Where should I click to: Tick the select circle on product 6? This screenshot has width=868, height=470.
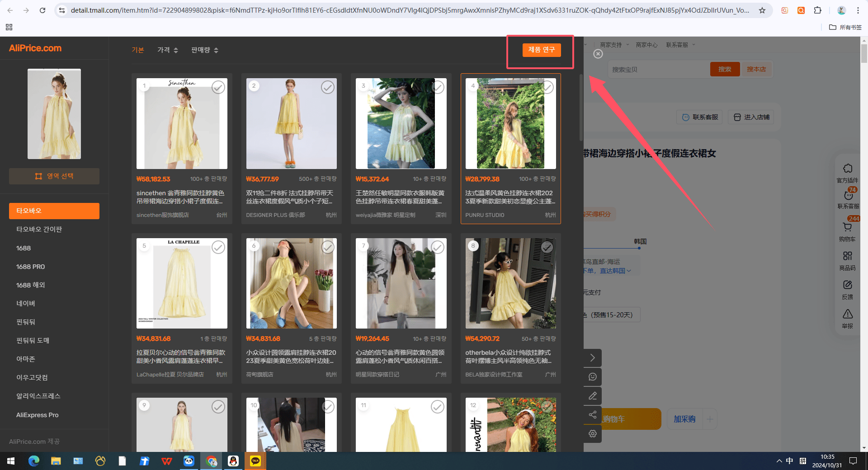coord(328,247)
